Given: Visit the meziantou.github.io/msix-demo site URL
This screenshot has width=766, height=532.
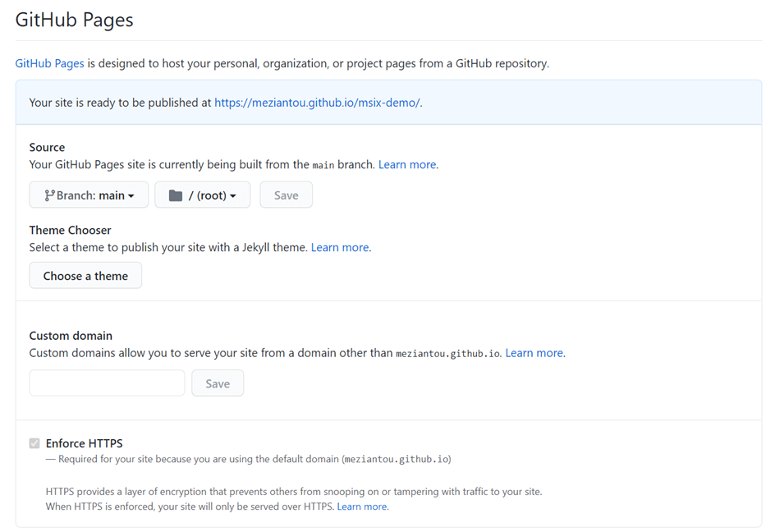Looking at the screenshot, I should [317, 103].
